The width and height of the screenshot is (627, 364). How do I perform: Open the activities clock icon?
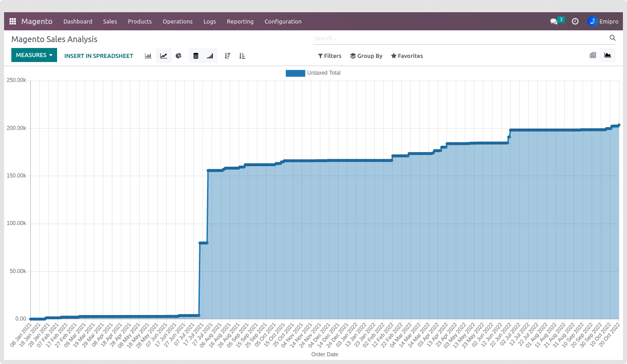coord(575,21)
